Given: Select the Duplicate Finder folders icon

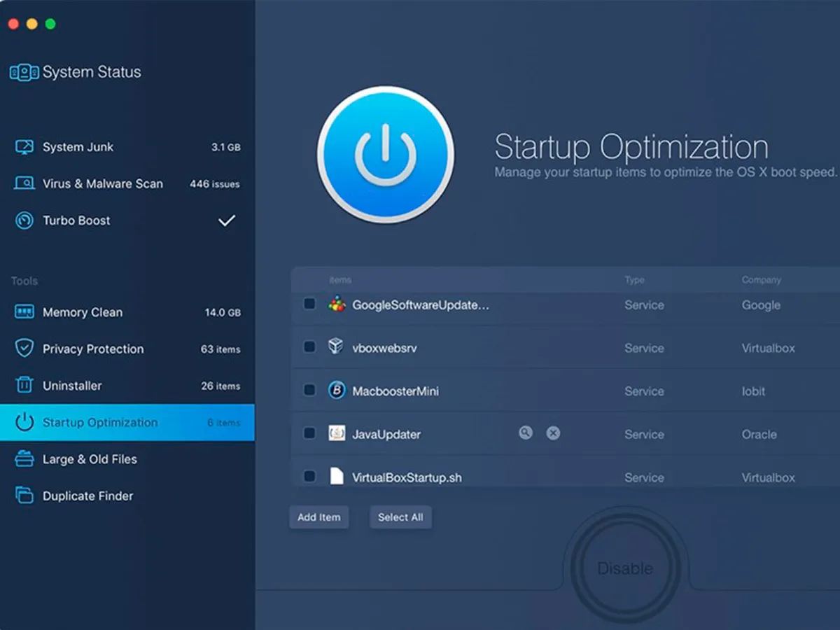Looking at the screenshot, I should pos(24,496).
